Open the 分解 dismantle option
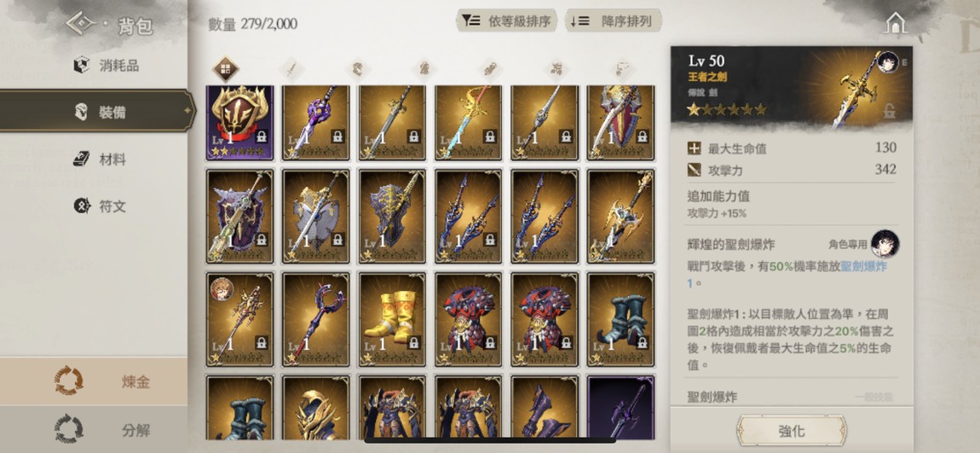980x453 pixels. pyautogui.click(x=94, y=430)
